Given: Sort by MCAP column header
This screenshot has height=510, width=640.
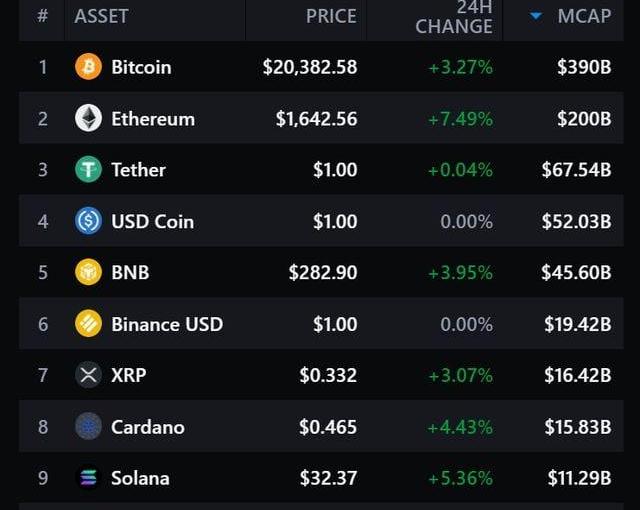Looking at the screenshot, I should (x=584, y=16).
